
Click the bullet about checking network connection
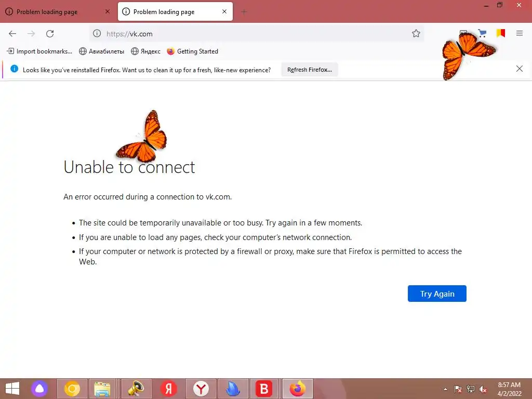pos(216,237)
